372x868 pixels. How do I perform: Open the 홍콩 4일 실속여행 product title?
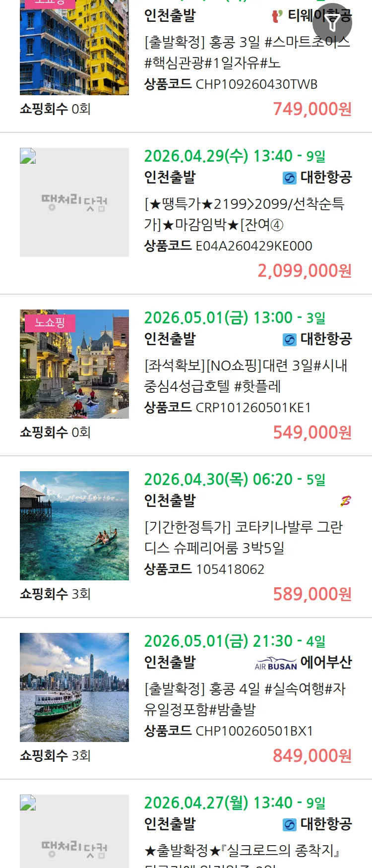click(245, 699)
